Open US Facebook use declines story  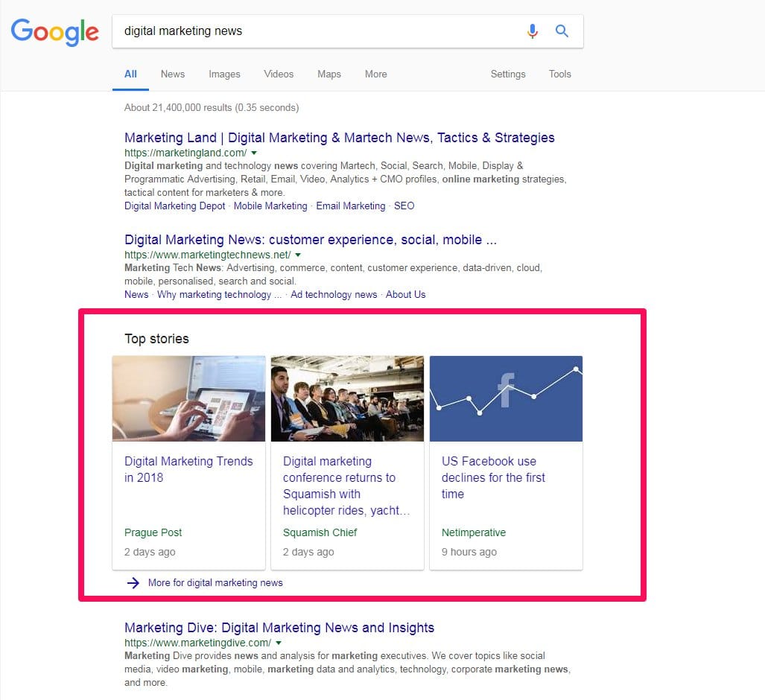coord(493,477)
